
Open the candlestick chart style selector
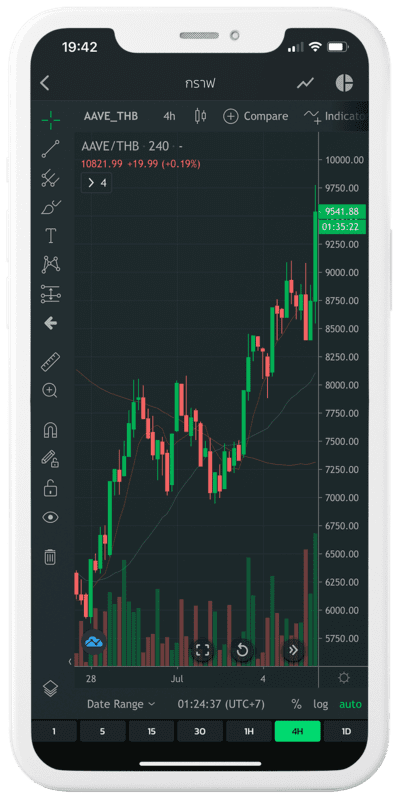click(x=200, y=116)
